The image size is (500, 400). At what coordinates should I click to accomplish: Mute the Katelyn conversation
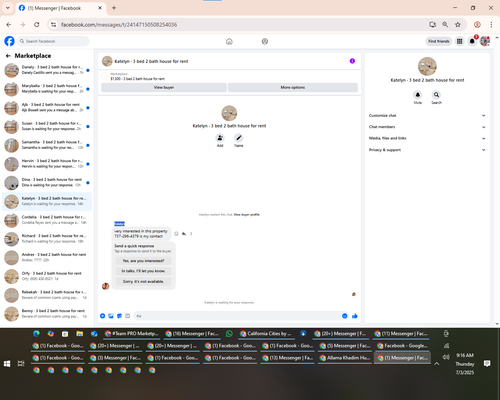tap(418, 95)
